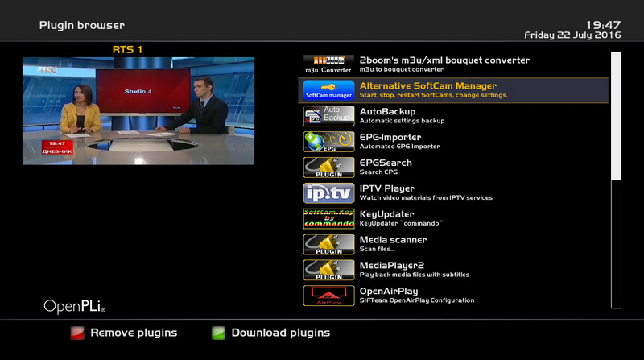Select the Media scanner plugin icon
This screenshot has height=360, width=644.
coord(328,244)
